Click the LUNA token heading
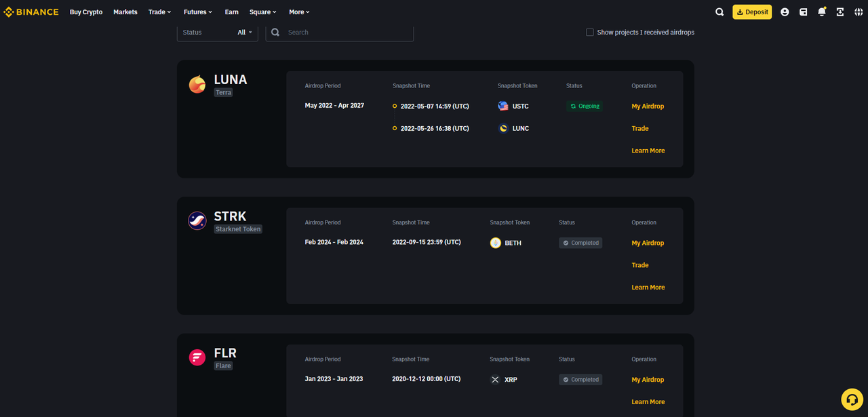 pyautogui.click(x=231, y=79)
